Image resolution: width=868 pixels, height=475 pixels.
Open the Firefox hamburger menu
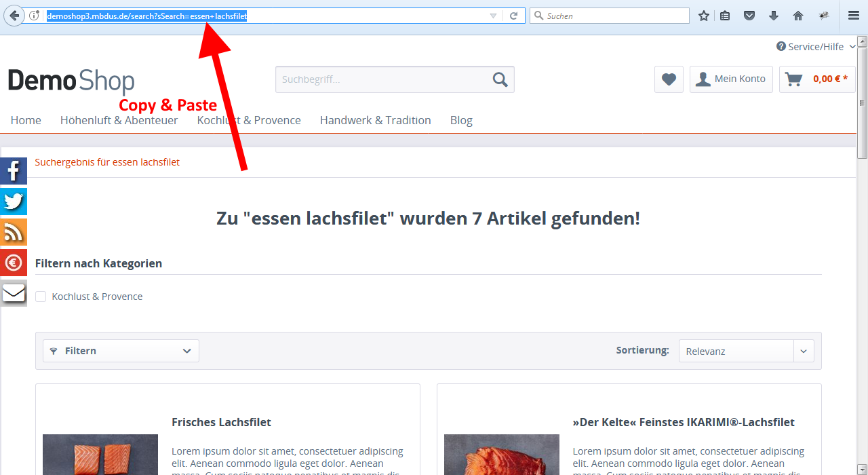pos(853,15)
